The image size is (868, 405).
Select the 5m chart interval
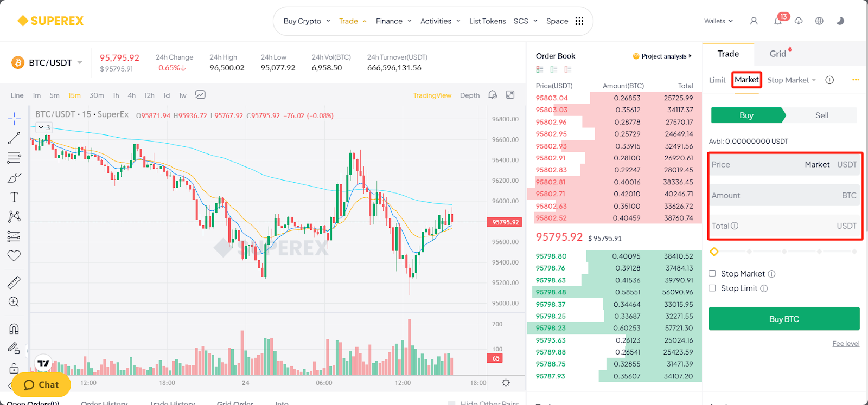[x=54, y=95]
